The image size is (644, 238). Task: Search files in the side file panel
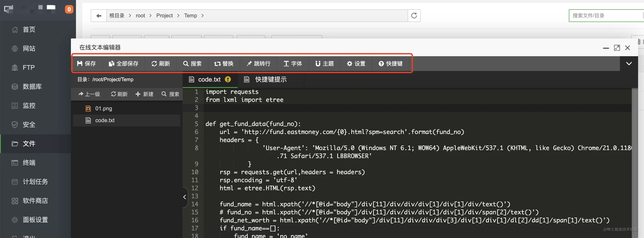[x=170, y=94]
